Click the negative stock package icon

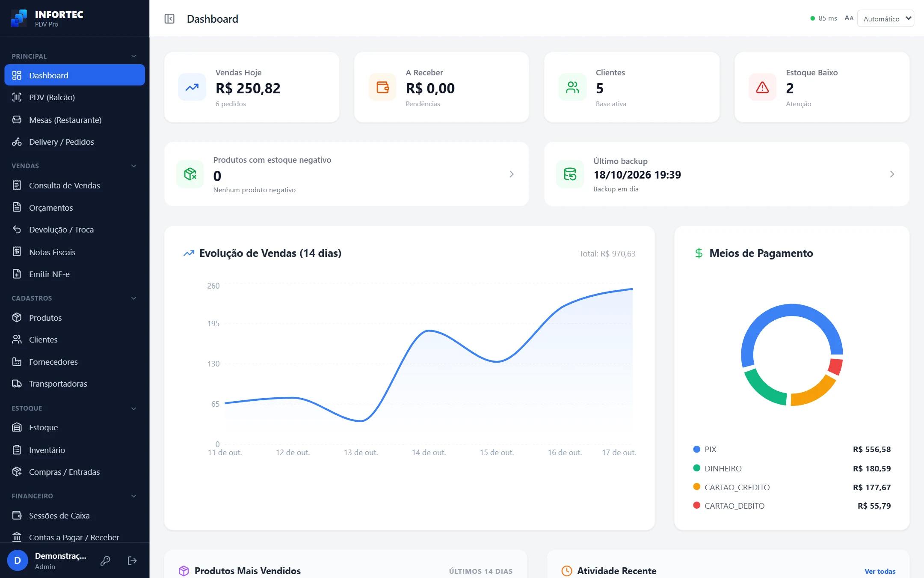point(190,174)
